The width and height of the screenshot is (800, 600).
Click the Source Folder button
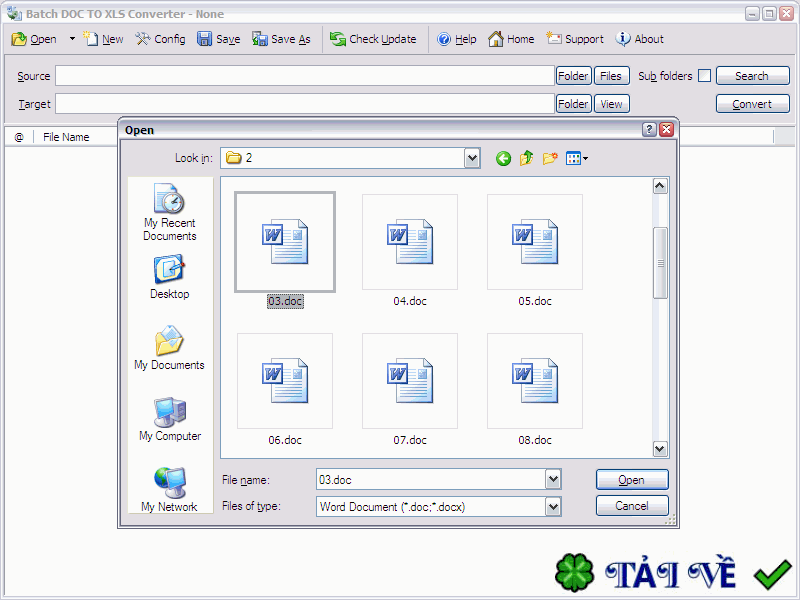coord(573,76)
